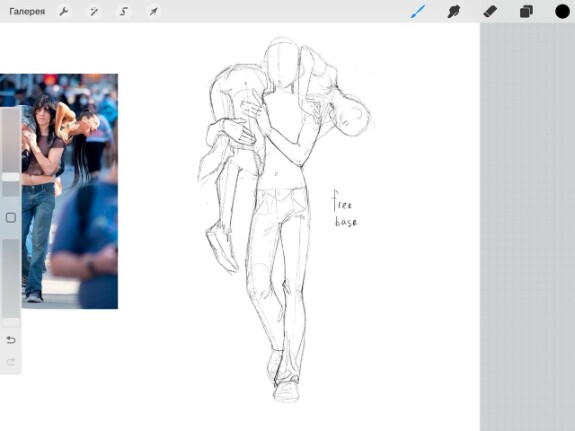Return to Галерея gallery view
The width and height of the screenshot is (575, 431).
tap(27, 11)
